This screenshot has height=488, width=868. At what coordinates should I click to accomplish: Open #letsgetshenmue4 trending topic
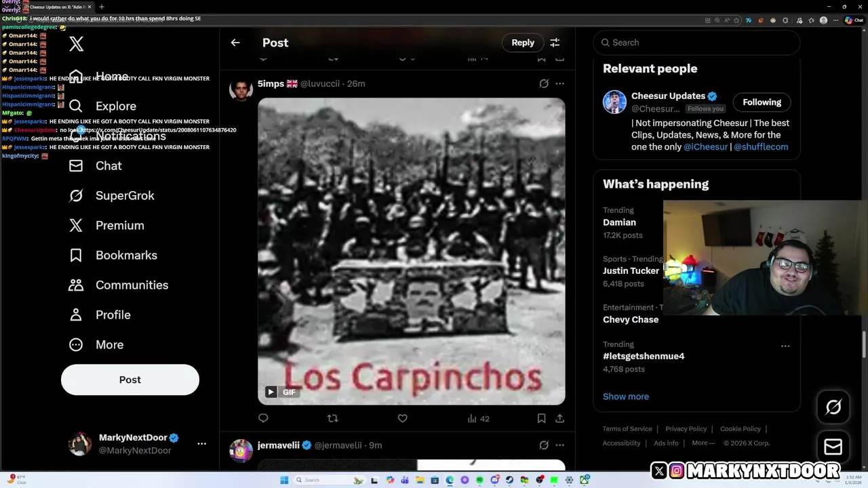[x=644, y=356]
